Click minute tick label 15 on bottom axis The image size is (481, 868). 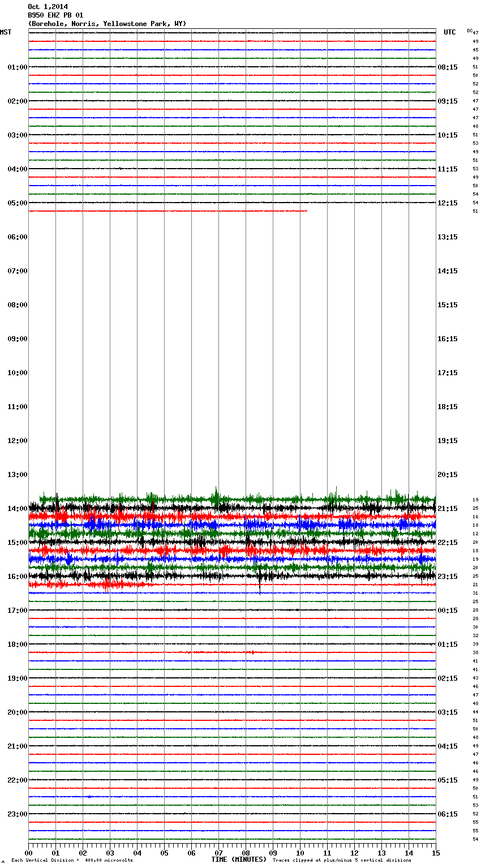(x=435, y=853)
